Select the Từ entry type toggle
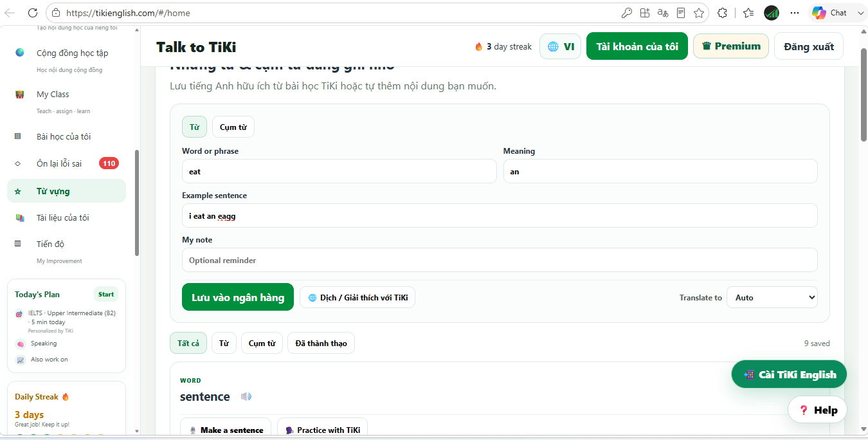Image resolution: width=868 pixels, height=440 pixels. point(194,127)
